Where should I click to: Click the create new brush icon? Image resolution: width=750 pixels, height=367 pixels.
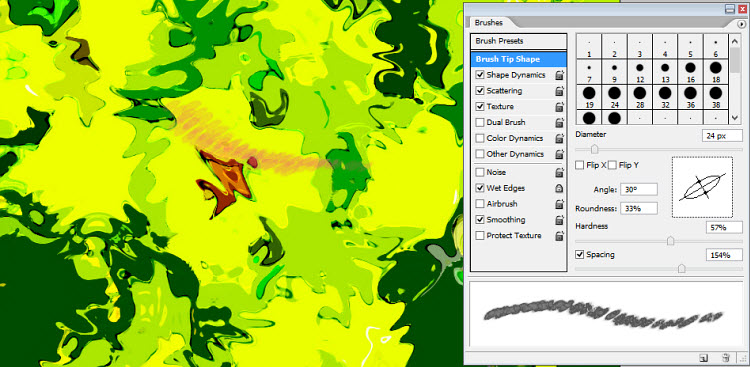click(704, 357)
